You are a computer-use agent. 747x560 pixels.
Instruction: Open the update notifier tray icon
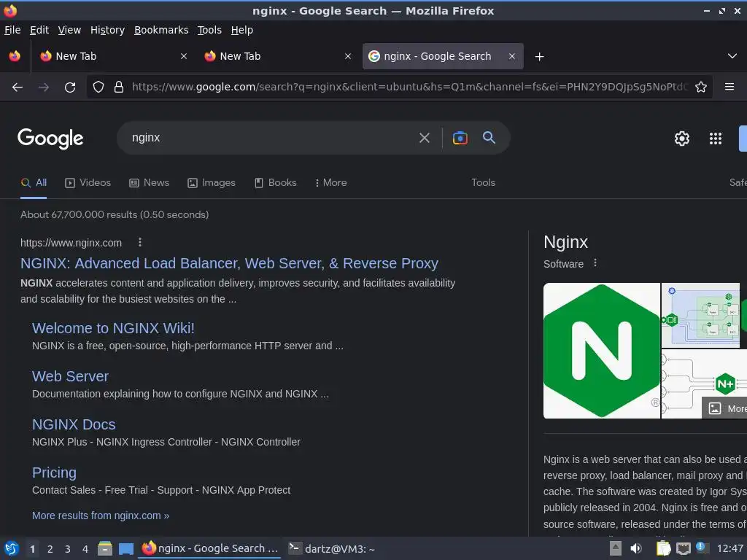[x=701, y=547]
